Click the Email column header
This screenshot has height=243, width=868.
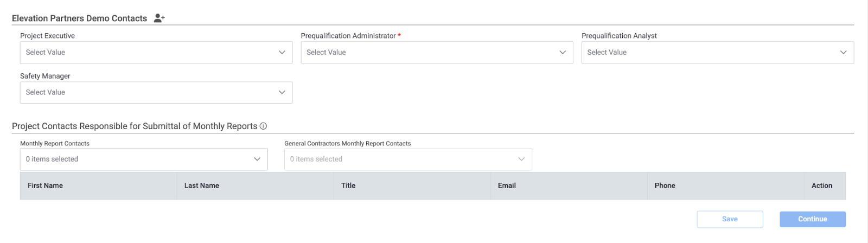[x=507, y=186]
